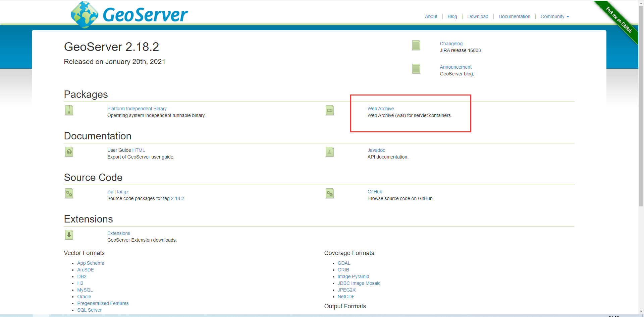The height and width of the screenshot is (317, 644).
Task: Click the 'JIRA release 16803' text
Action: pos(460,50)
